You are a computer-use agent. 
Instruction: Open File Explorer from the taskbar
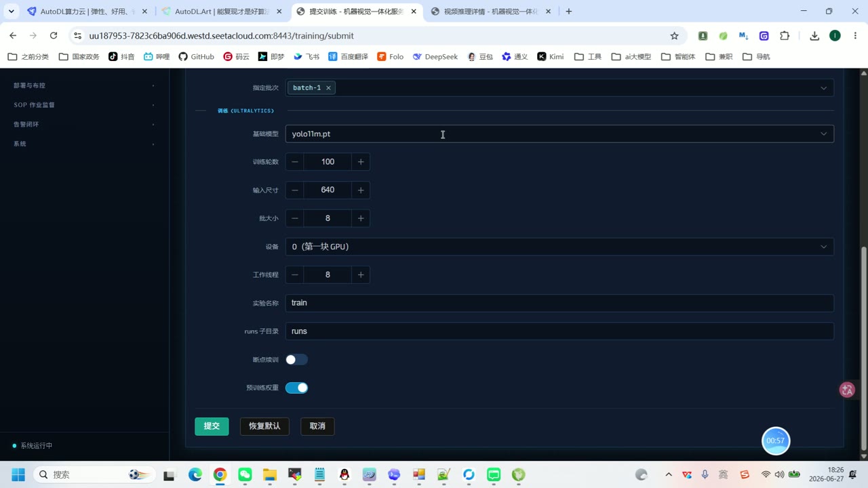coord(270,474)
